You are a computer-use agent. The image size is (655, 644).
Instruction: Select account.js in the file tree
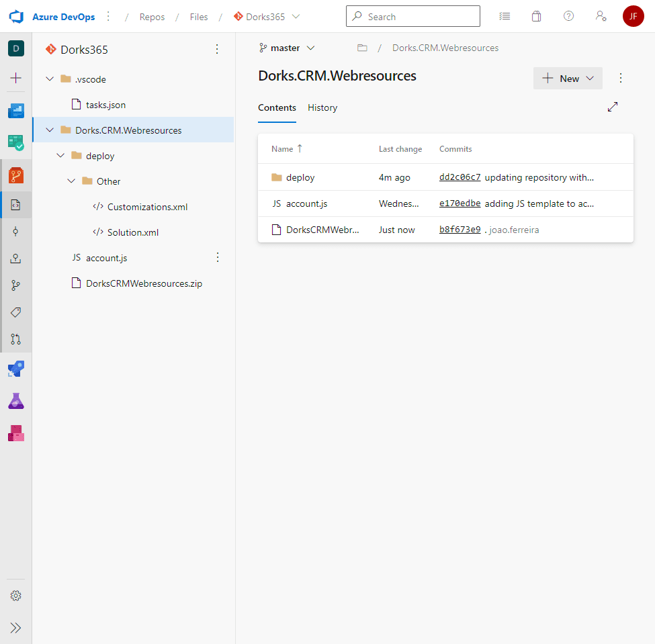click(x=107, y=258)
